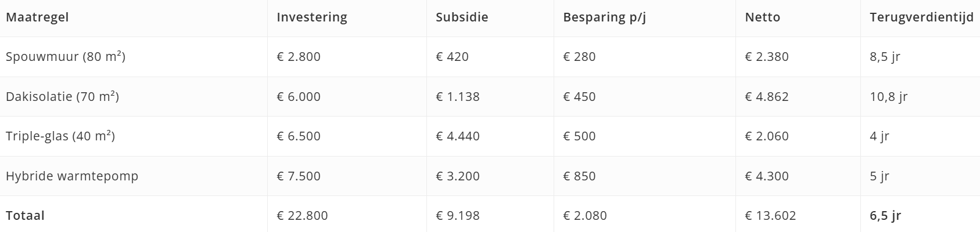Screen dimensions: 980x232
Task: Click the € 4.300 warmtepomp net cost cell
Action: click(767, 176)
